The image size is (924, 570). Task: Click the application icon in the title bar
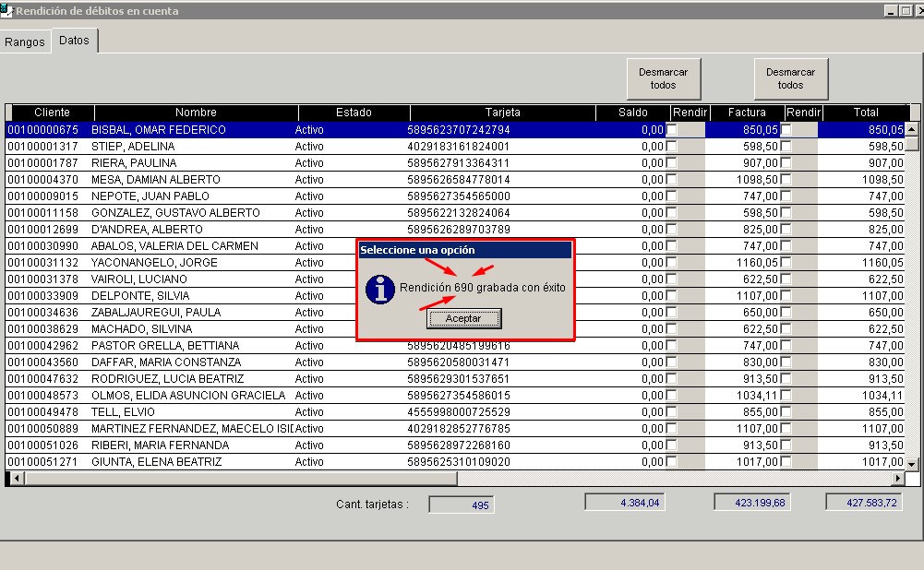(x=7, y=10)
